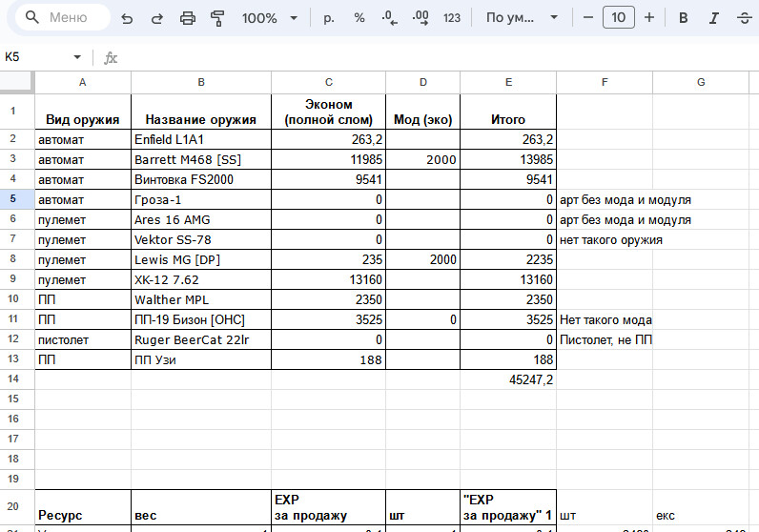Select cell 'Enfield L1A1'
Viewport: 759px width, 532px height.
click(x=201, y=139)
